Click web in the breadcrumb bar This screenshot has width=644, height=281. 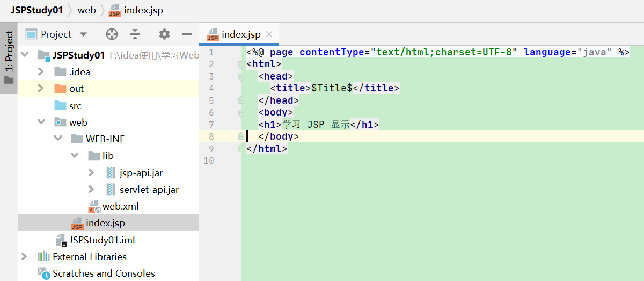pos(87,10)
